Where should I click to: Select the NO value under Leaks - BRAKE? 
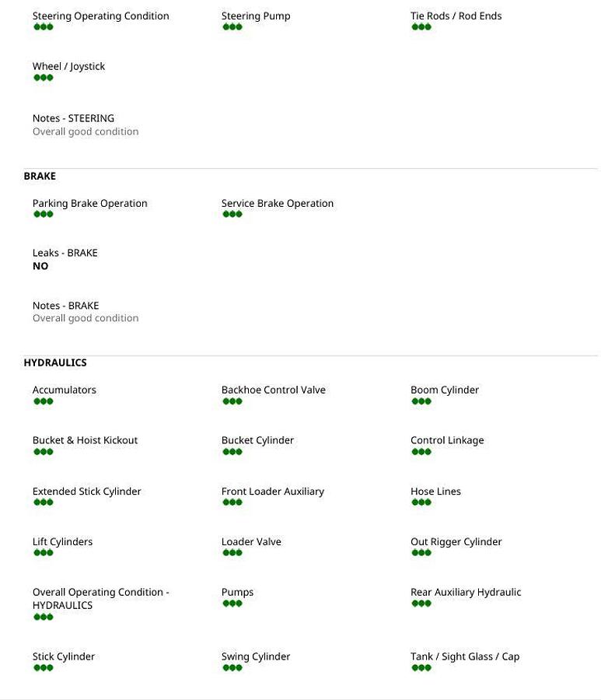coord(40,266)
